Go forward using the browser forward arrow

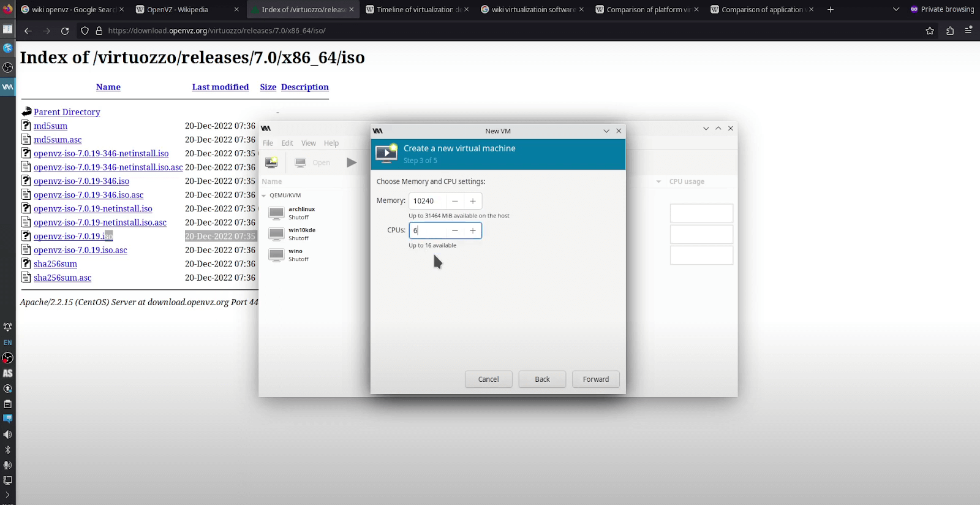47,31
